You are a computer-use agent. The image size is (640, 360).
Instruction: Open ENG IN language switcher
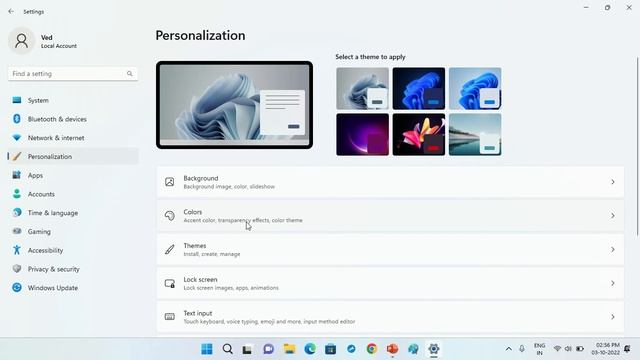point(540,349)
